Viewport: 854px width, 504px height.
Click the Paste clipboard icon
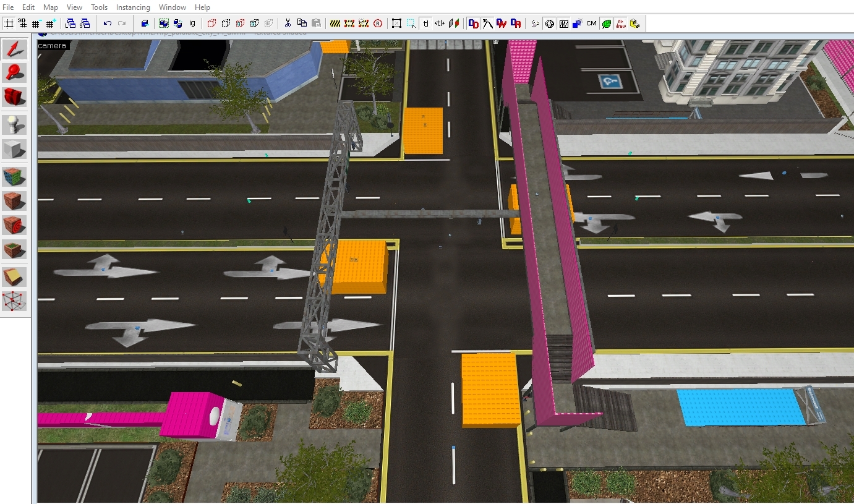coord(316,23)
